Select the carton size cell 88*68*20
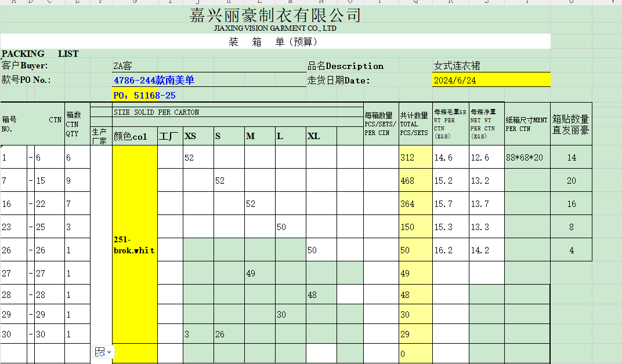Screen dimensions: 622x364 pos(527,157)
